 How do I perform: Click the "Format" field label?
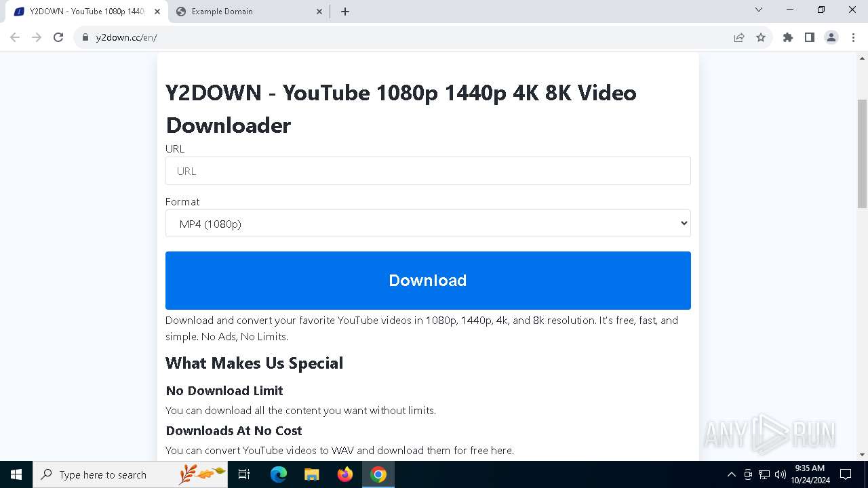[x=182, y=201]
